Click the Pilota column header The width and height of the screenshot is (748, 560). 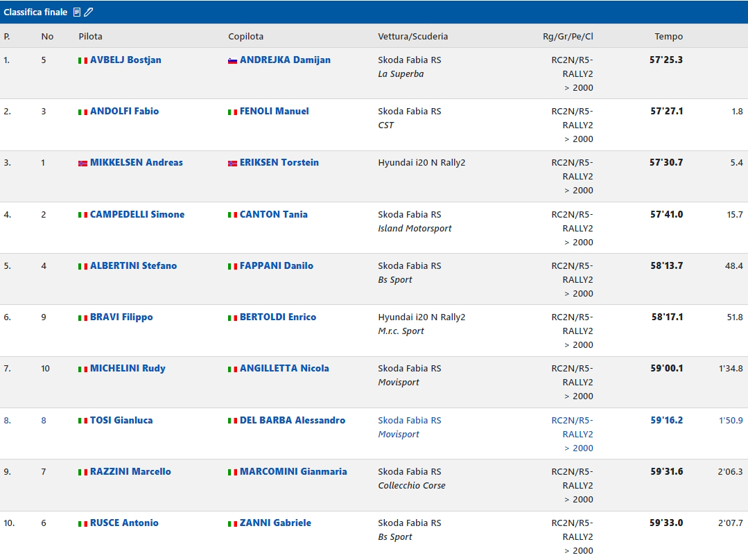90,37
